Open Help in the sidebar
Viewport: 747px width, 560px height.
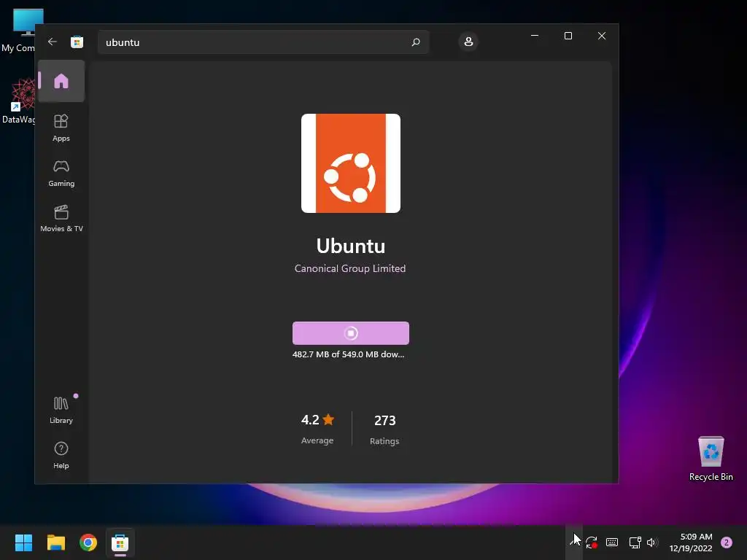[x=61, y=455]
